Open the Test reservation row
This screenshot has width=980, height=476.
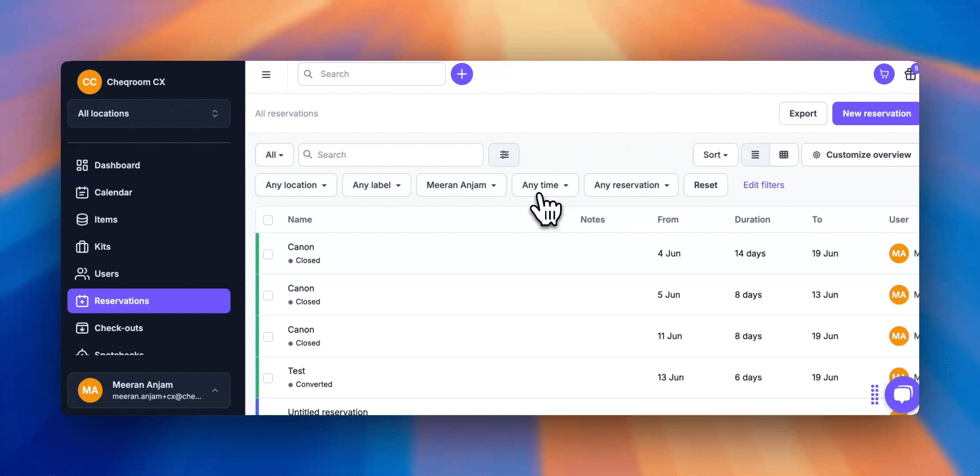(587, 378)
